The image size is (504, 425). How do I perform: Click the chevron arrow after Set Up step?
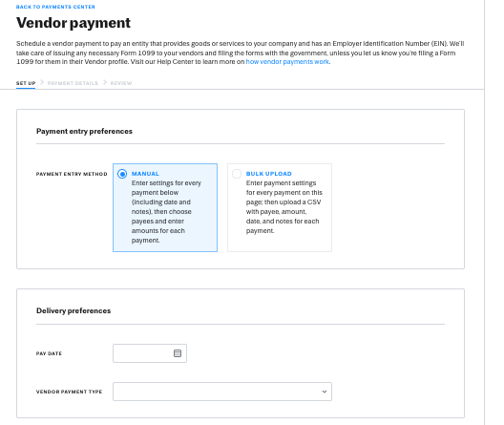tap(42, 83)
